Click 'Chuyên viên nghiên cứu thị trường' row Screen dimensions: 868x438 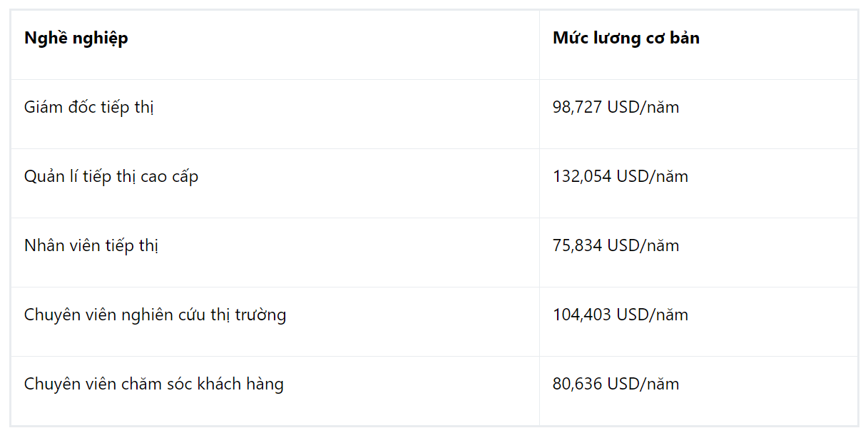(434, 322)
